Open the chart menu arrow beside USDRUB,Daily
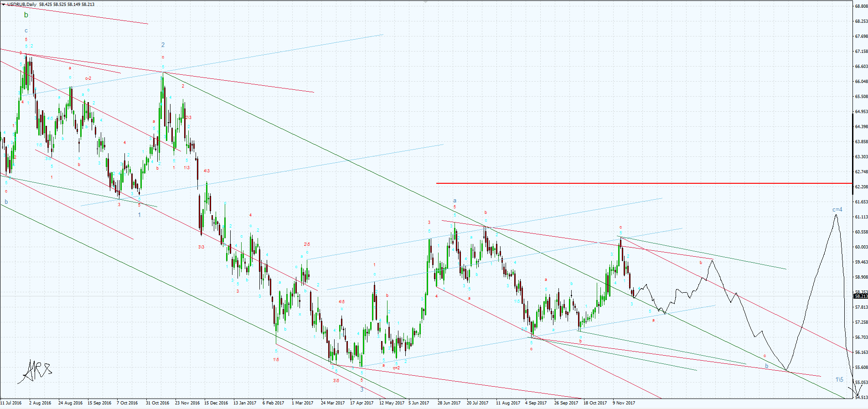 pos(4,5)
